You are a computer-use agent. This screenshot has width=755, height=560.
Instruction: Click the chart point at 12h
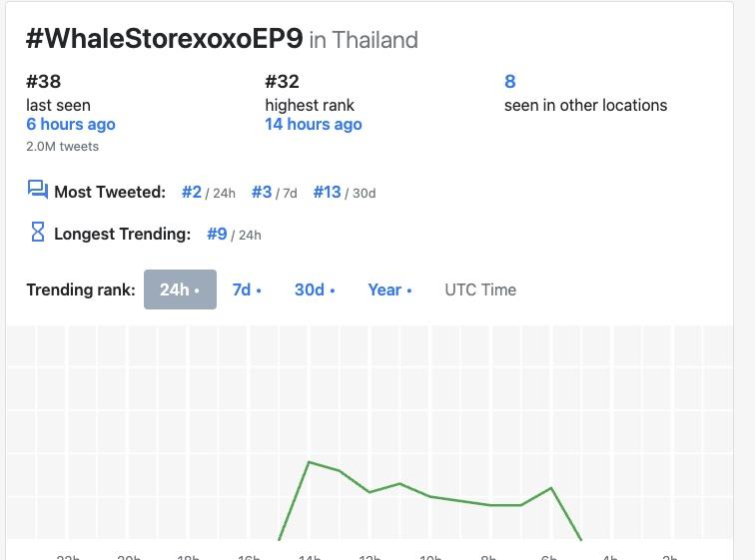coord(370,492)
